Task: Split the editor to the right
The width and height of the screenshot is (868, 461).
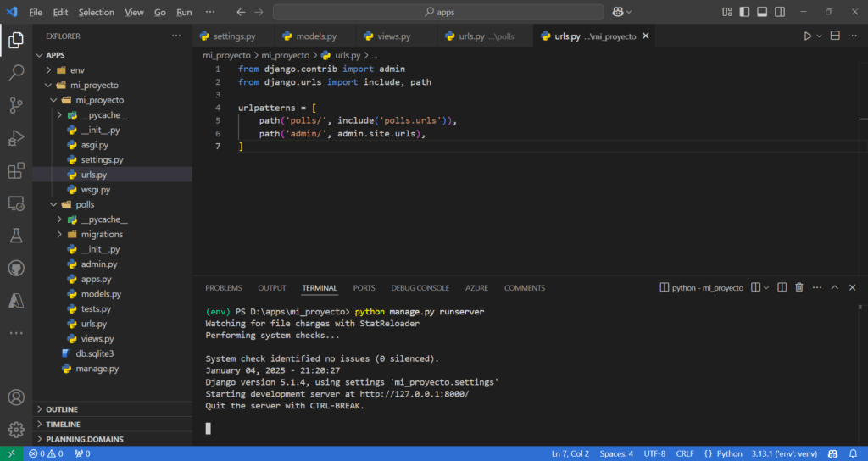Action: (x=835, y=36)
